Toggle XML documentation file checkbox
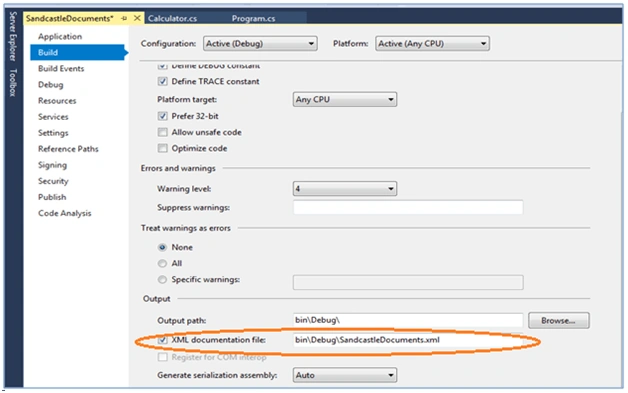This screenshot has height=393, width=628. 163,340
